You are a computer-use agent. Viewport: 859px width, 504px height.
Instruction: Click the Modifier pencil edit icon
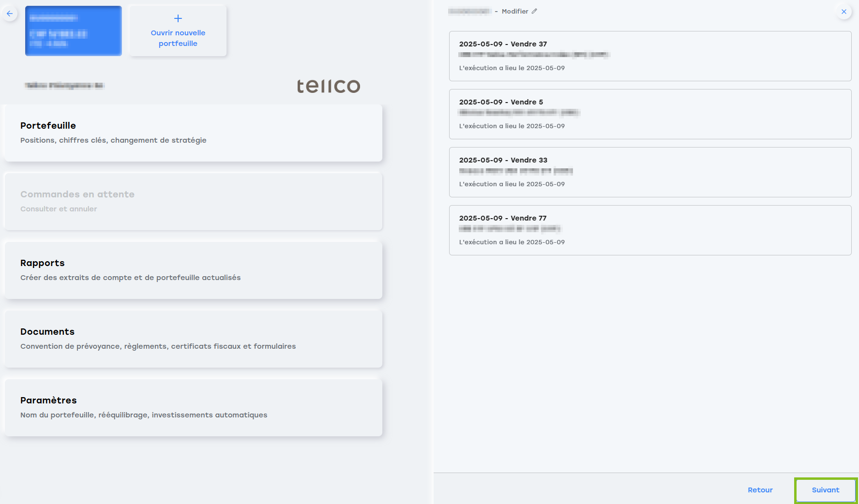point(534,11)
